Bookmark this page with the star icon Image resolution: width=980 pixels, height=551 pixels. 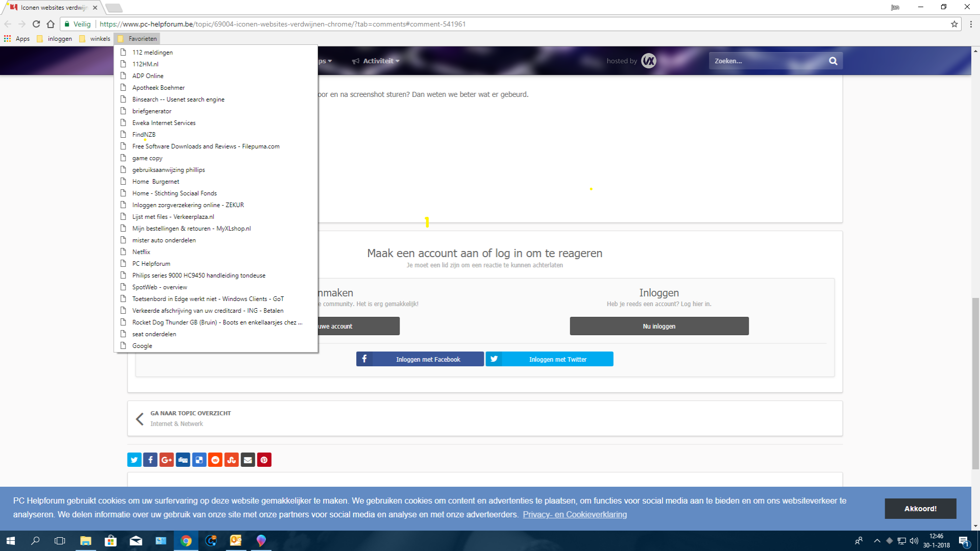coord(954,24)
